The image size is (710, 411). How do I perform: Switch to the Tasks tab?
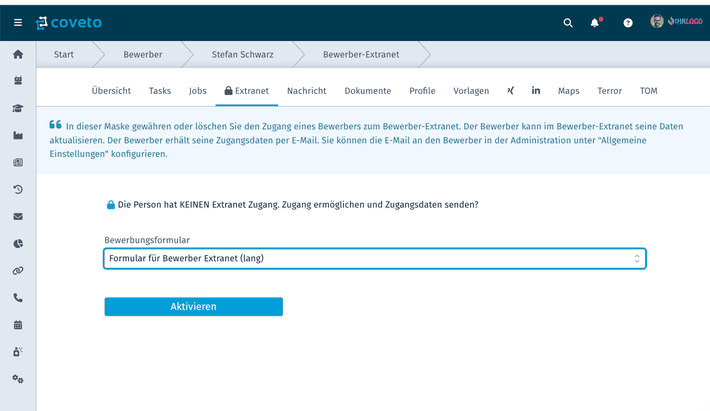tap(160, 91)
